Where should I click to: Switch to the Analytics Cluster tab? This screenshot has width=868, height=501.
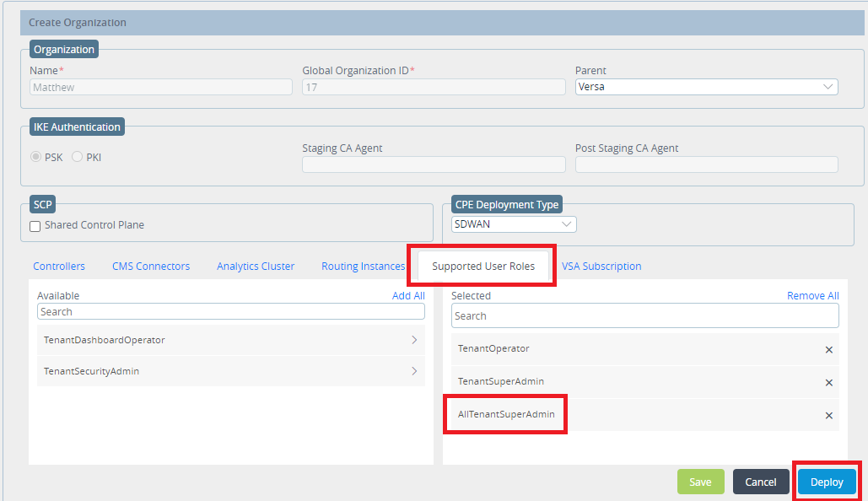click(255, 266)
